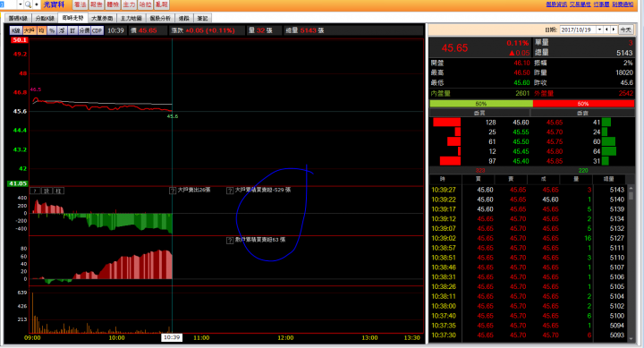Select the 即時走勢 tab

(x=72, y=18)
